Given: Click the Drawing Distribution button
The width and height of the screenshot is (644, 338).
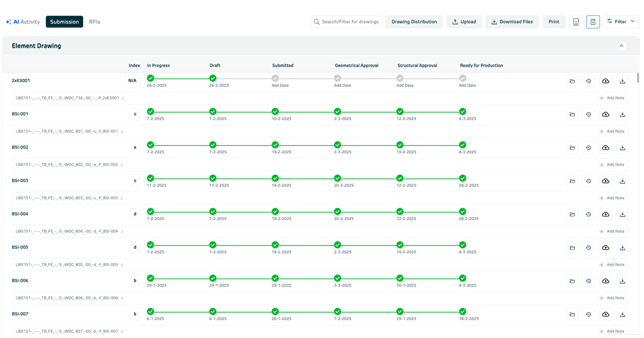Looking at the screenshot, I should point(414,21).
